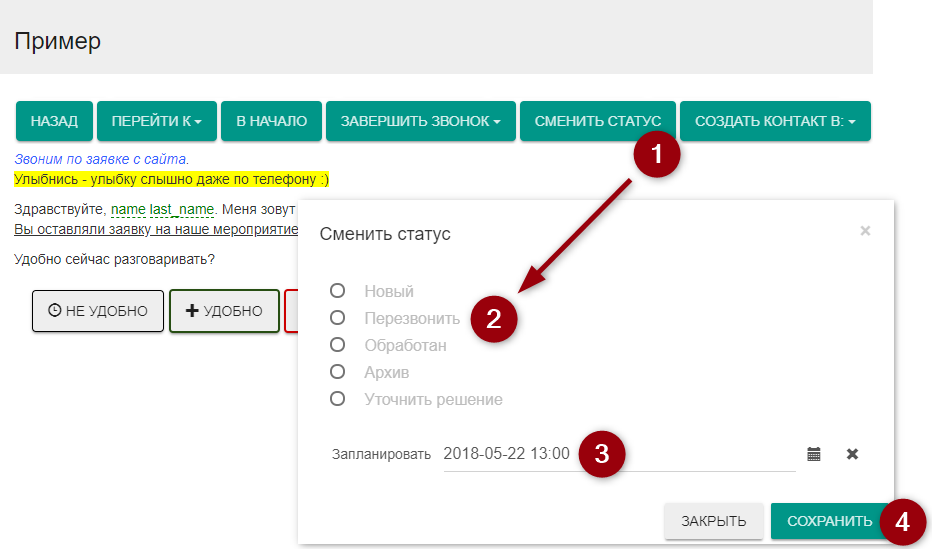Select the Уточнить решение radio option
This screenshot has height=549, width=932.
tap(338, 399)
